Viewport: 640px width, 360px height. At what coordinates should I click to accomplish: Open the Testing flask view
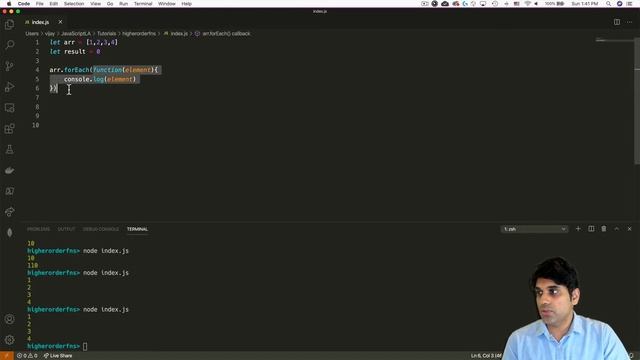tap(9, 150)
